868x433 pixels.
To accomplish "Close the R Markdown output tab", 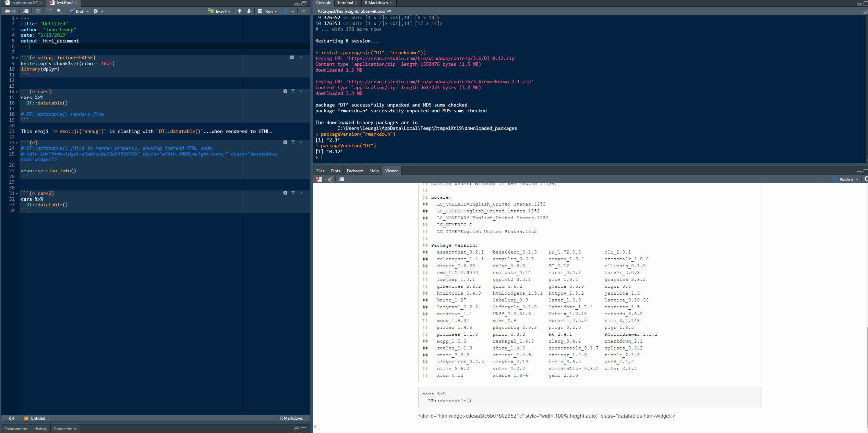I will 391,3.
